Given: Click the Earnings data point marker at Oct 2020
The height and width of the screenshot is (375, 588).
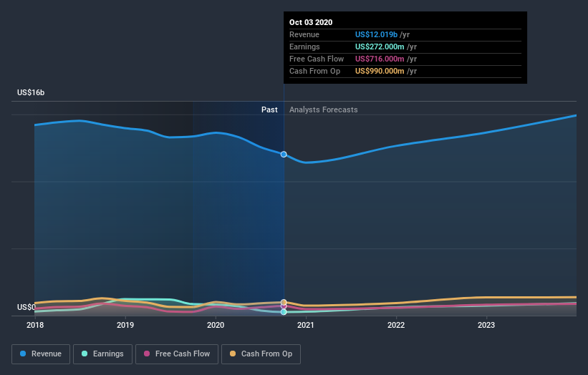Looking at the screenshot, I should click(284, 312).
